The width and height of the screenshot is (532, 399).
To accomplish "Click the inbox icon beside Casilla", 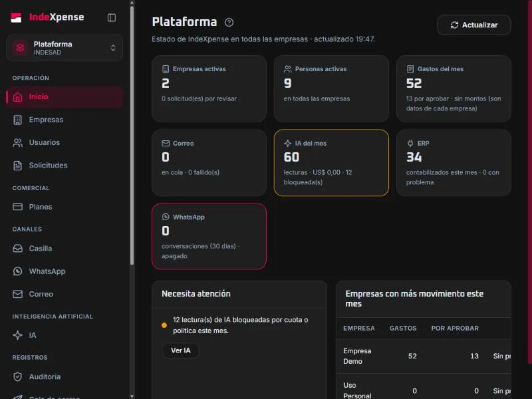I will 18,248.
